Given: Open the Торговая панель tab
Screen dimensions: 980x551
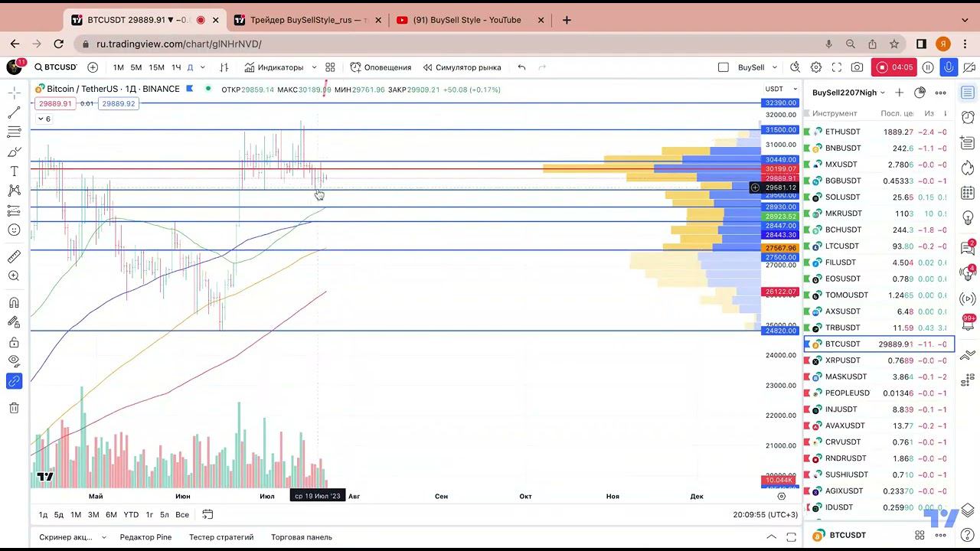Looking at the screenshot, I should [x=302, y=537].
